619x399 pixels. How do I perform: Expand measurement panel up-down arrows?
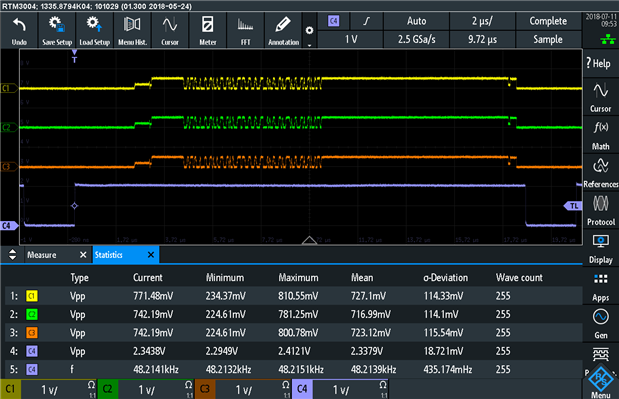tap(13, 255)
